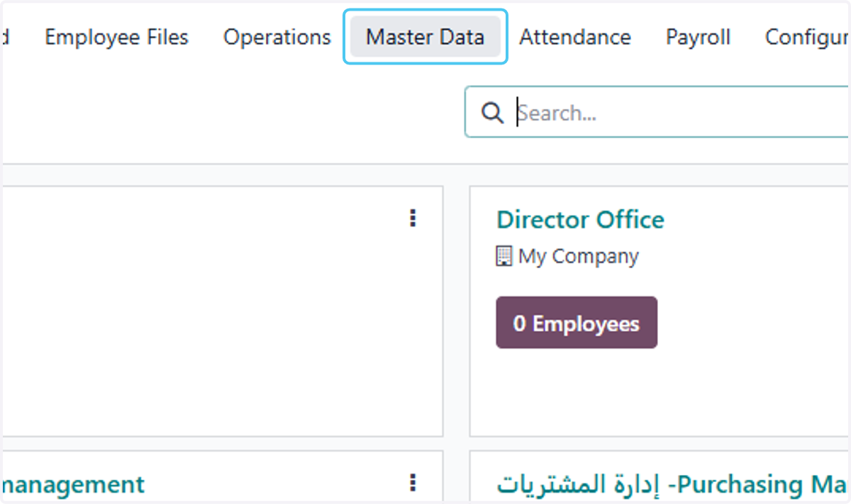Open the options menu on the management card
851x504 pixels.
pos(413,483)
